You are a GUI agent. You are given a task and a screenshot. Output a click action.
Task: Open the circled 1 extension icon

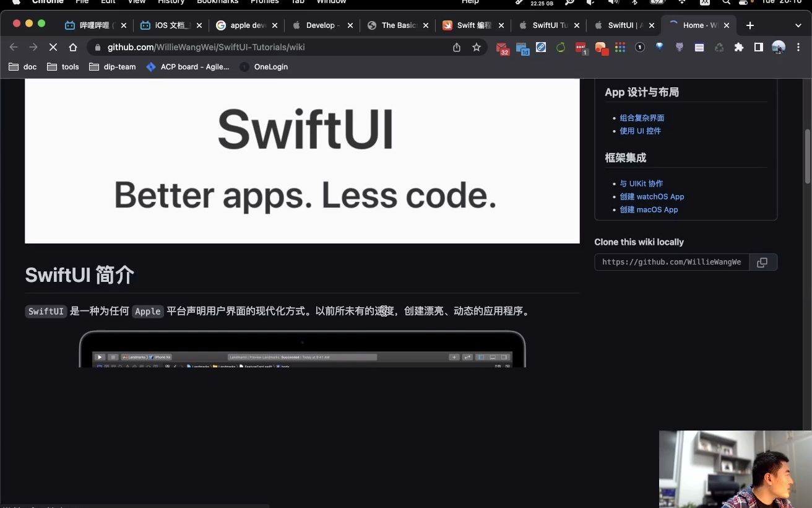point(640,47)
